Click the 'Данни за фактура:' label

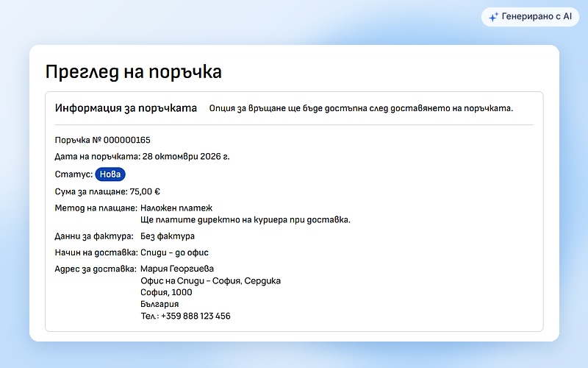tap(94, 236)
